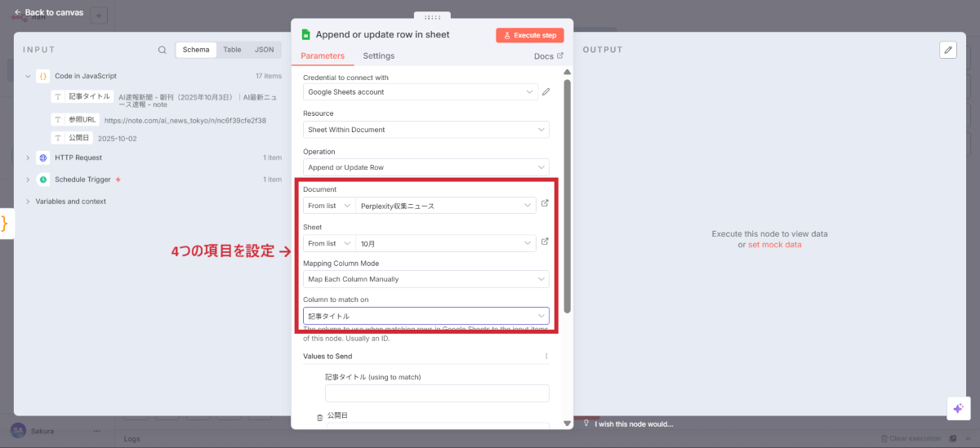
Task: Select the Parameters tab
Action: (x=323, y=55)
